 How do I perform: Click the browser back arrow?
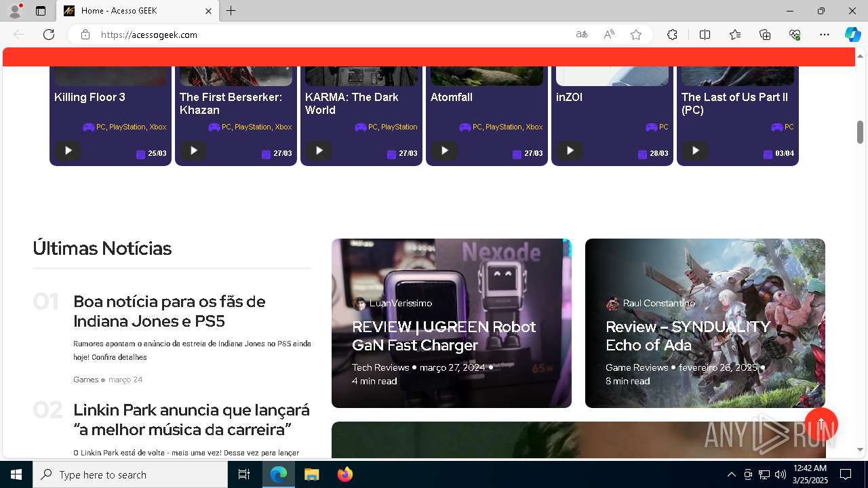(x=19, y=35)
